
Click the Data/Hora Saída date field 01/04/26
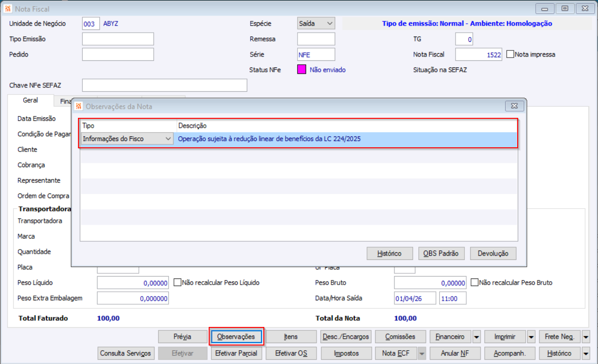pyautogui.click(x=415, y=298)
